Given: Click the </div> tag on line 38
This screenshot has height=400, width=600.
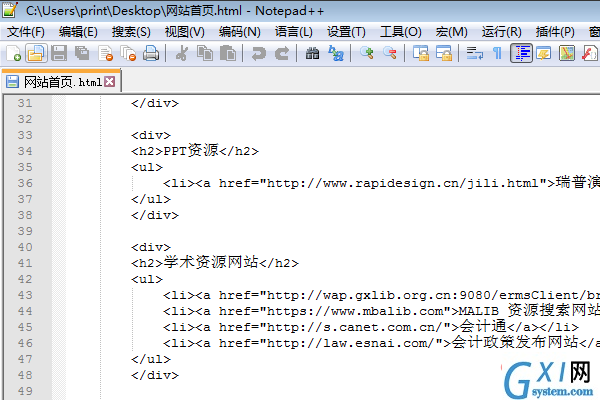Looking at the screenshot, I should pos(155,215).
